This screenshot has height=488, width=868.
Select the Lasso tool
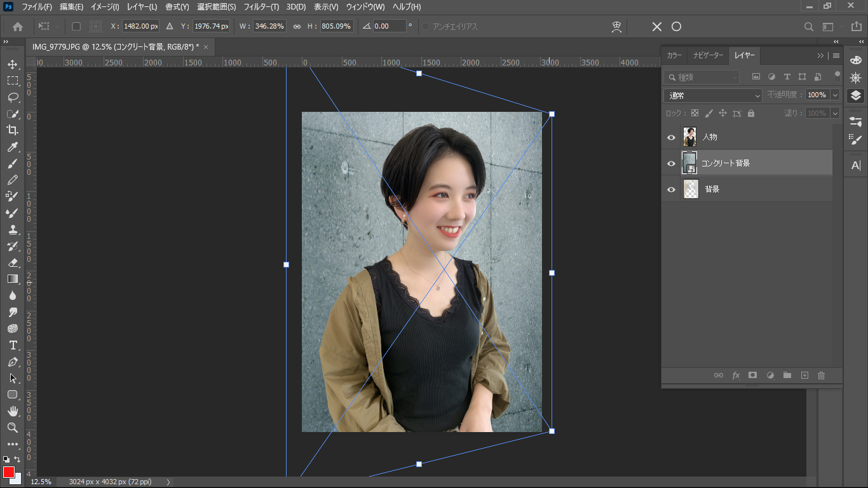click(x=12, y=97)
